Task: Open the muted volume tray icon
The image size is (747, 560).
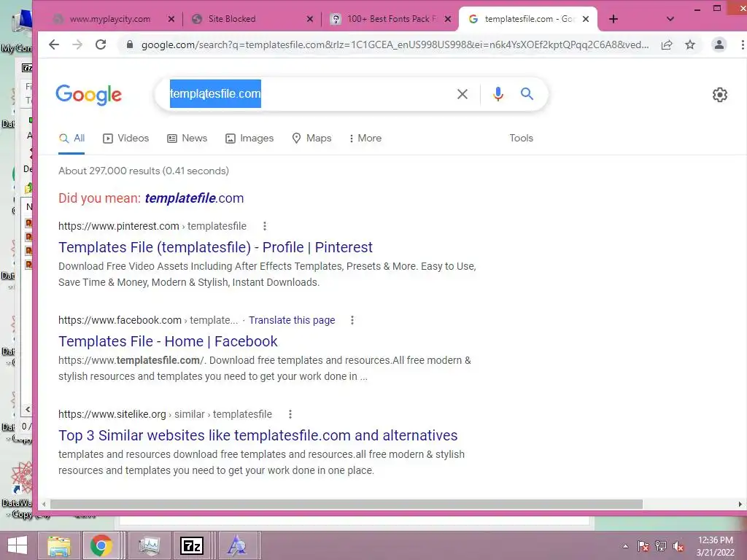Action: [x=678, y=546]
